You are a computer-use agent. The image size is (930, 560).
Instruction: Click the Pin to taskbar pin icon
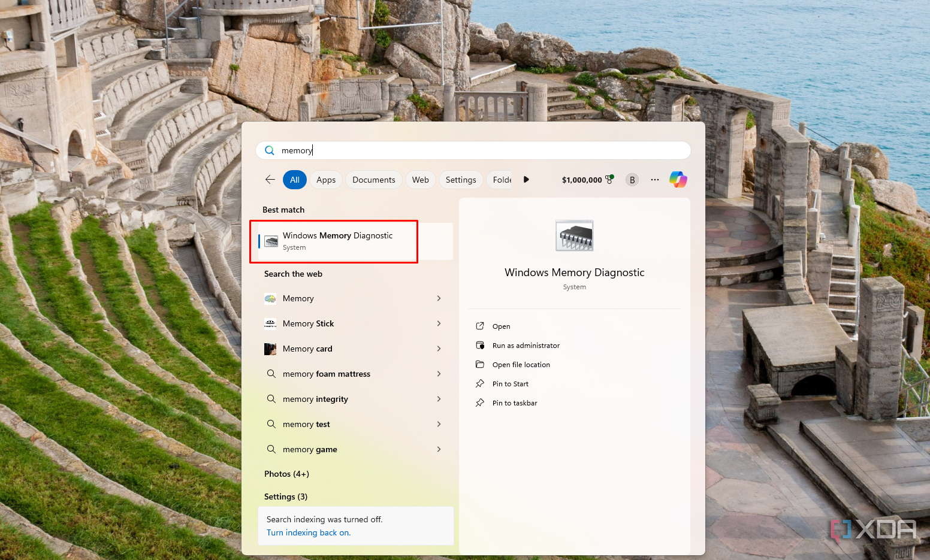click(480, 402)
